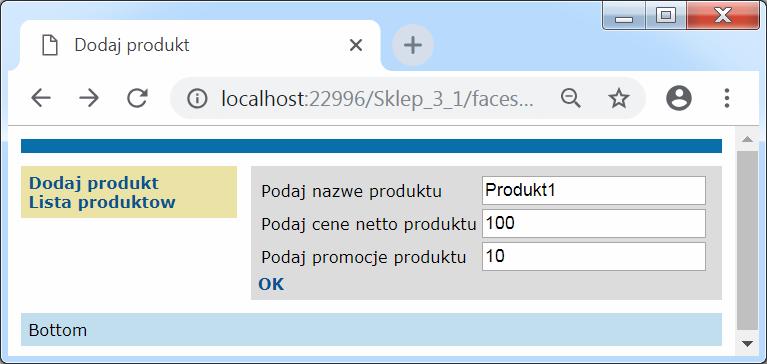This screenshot has height=364, width=767.
Task: Click the vertical scrollbar thumb
Action: [x=747, y=240]
